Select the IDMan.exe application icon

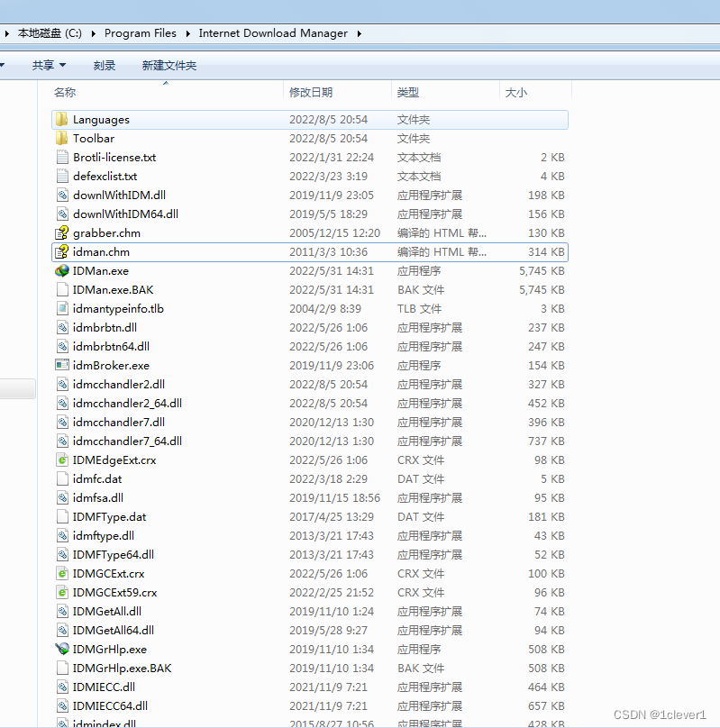click(x=62, y=270)
